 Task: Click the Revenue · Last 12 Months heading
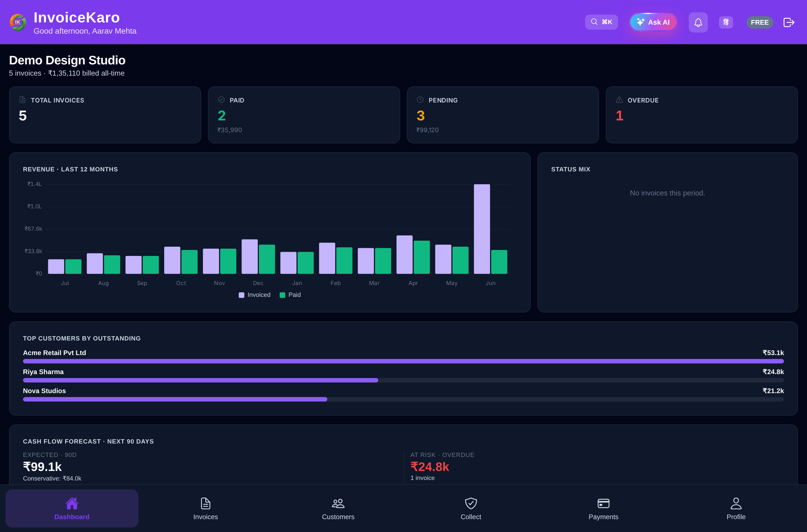pyautogui.click(x=70, y=169)
